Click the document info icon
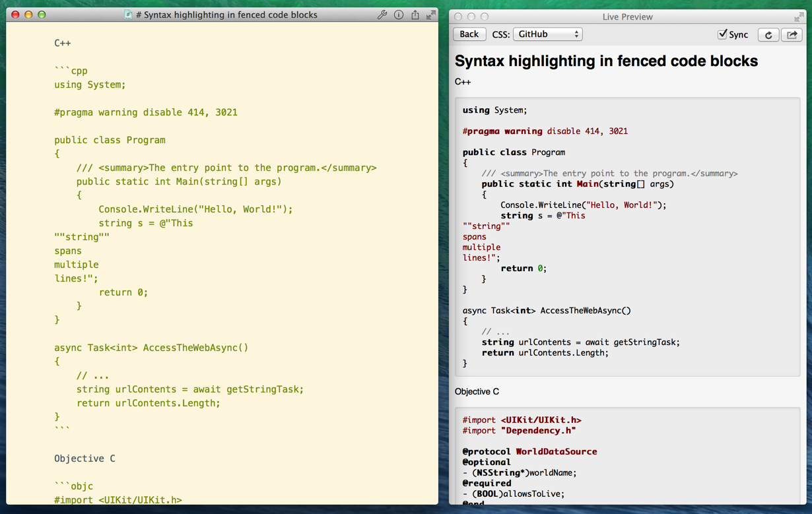This screenshot has height=514, width=812. (x=399, y=15)
